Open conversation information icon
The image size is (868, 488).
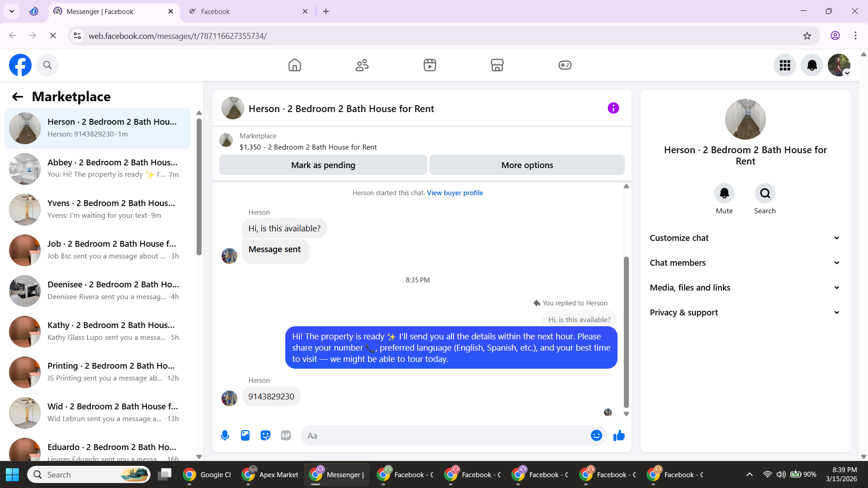point(613,108)
